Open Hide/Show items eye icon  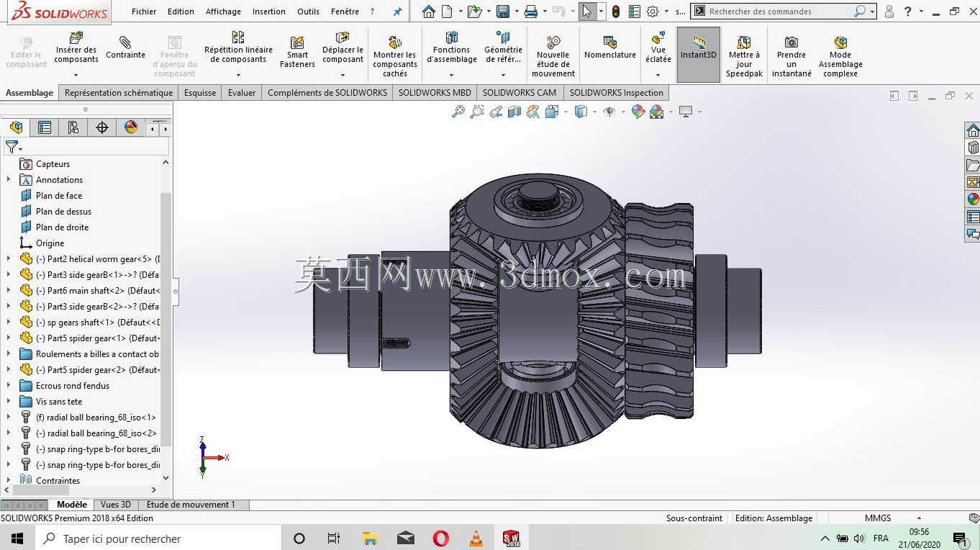pyautogui.click(x=609, y=112)
